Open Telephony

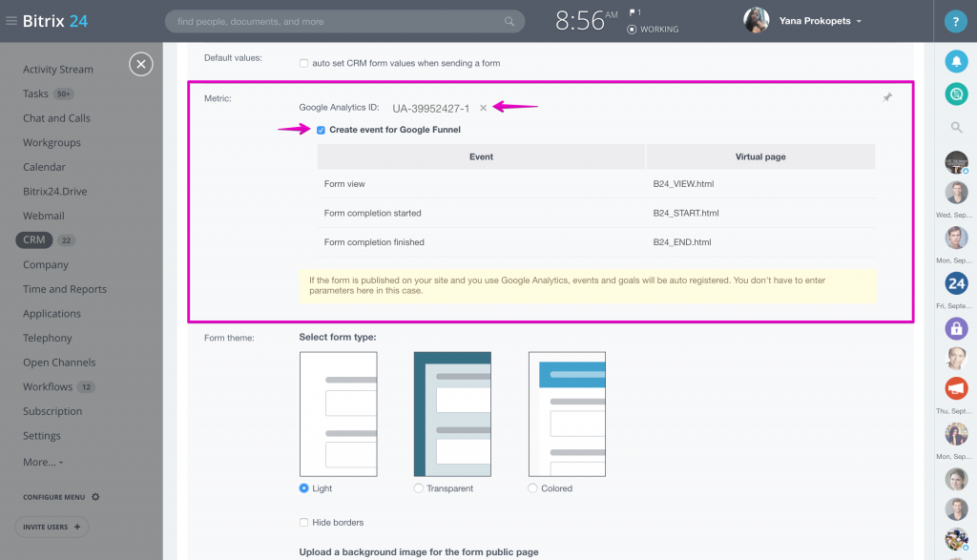(48, 338)
